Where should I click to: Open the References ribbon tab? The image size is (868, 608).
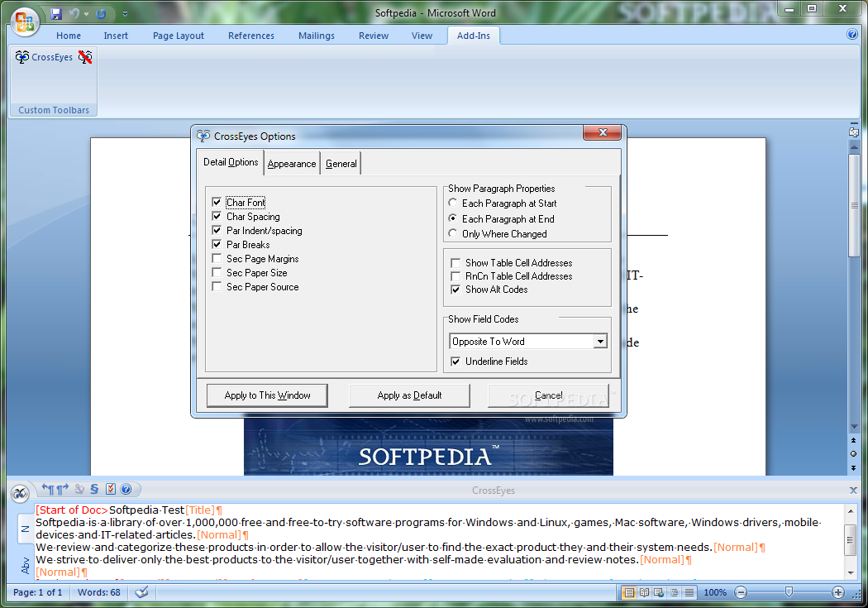(250, 36)
